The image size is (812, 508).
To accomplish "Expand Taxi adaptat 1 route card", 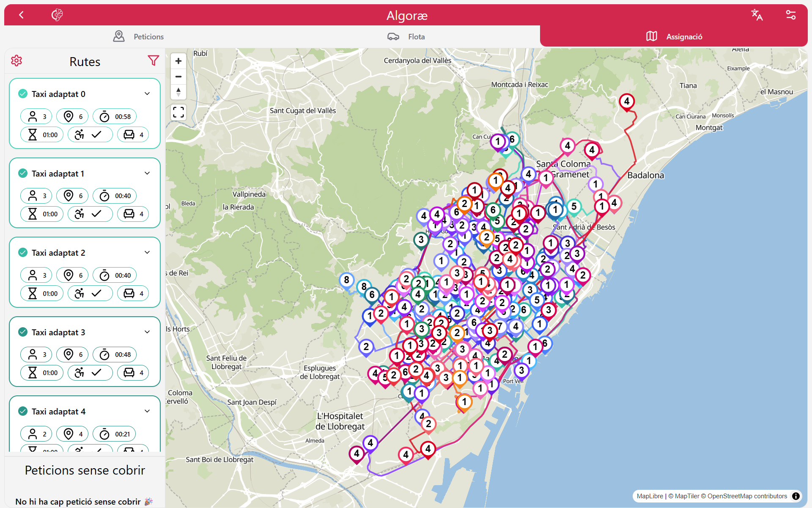I will [x=147, y=173].
